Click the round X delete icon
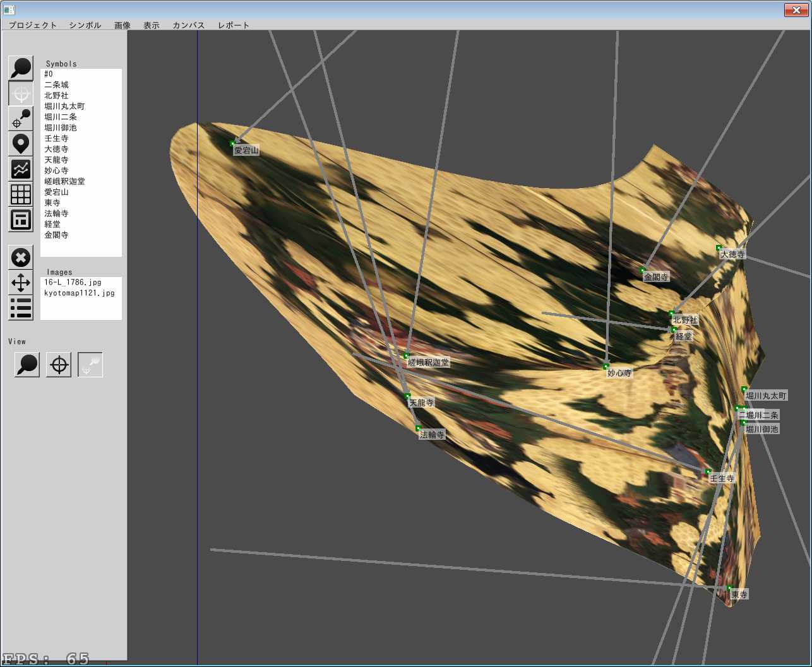The width and height of the screenshot is (812, 667). point(21,257)
